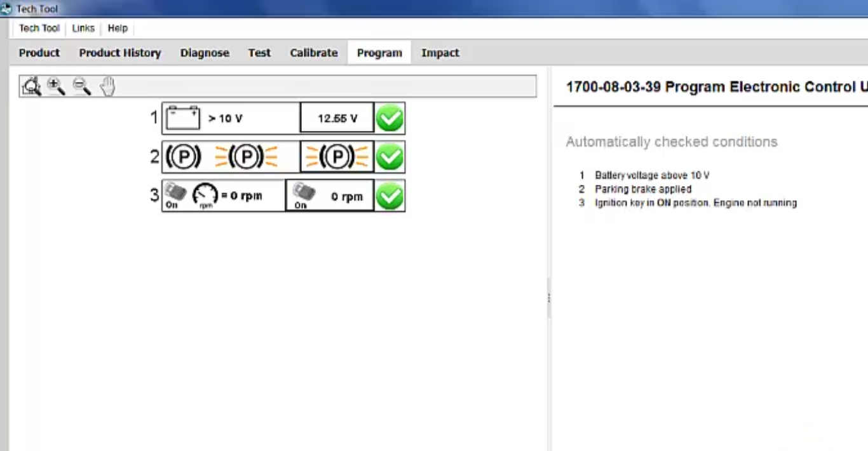Open the Help menu
Screen dimensions: 868x451
118,28
